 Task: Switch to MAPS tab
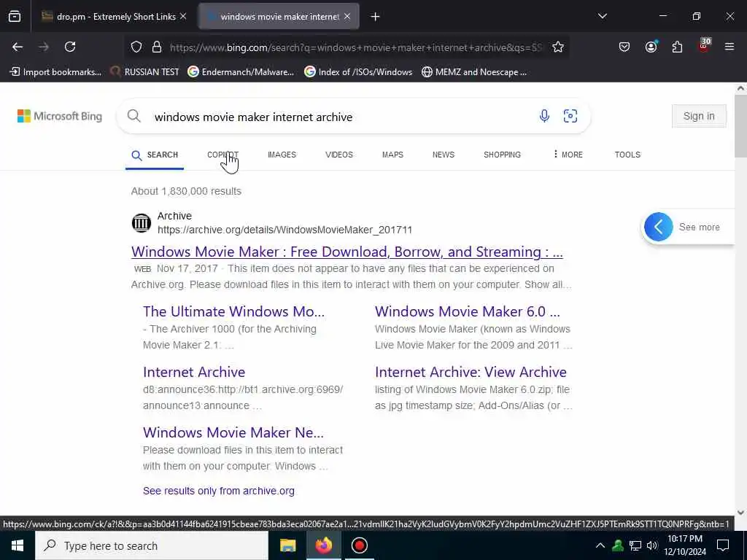click(392, 155)
